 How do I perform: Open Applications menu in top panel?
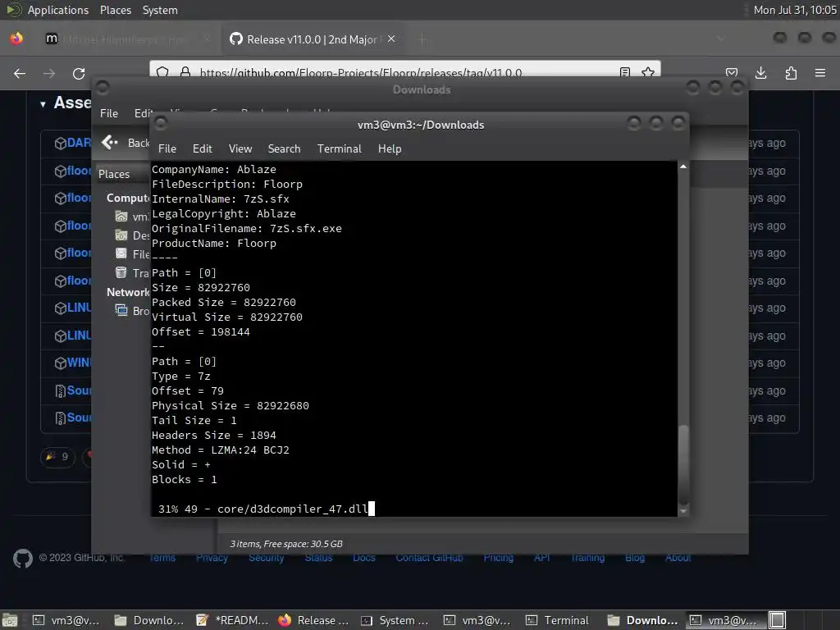(x=58, y=10)
